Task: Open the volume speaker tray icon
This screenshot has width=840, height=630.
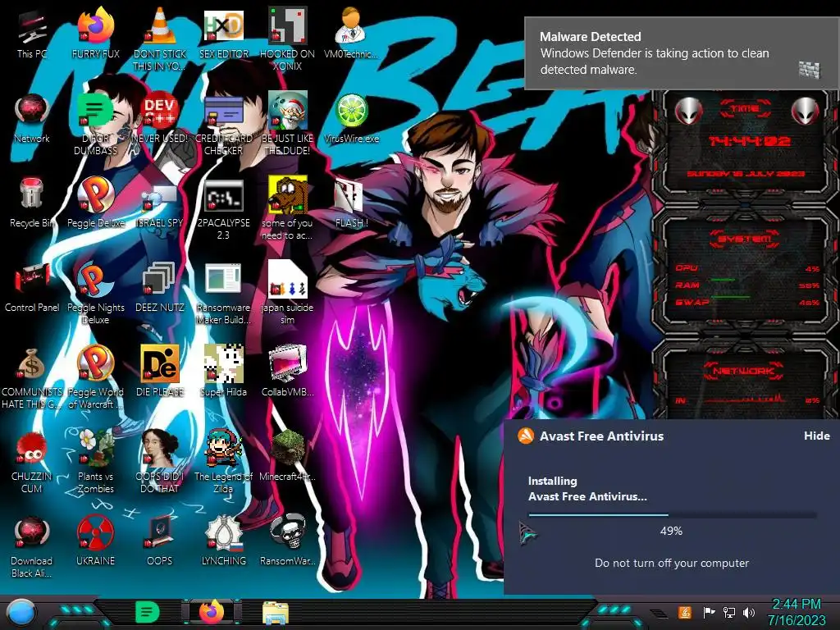Action: [748, 612]
